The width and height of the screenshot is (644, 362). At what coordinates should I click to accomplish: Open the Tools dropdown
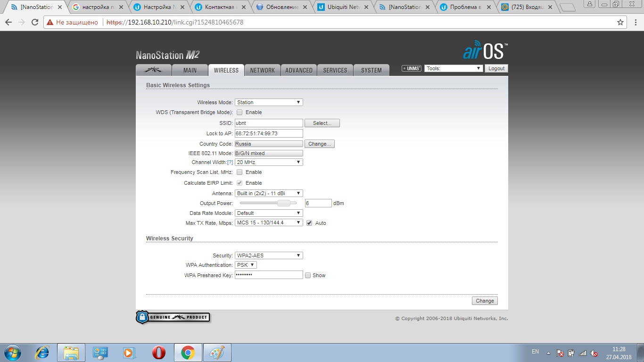point(454,68)
